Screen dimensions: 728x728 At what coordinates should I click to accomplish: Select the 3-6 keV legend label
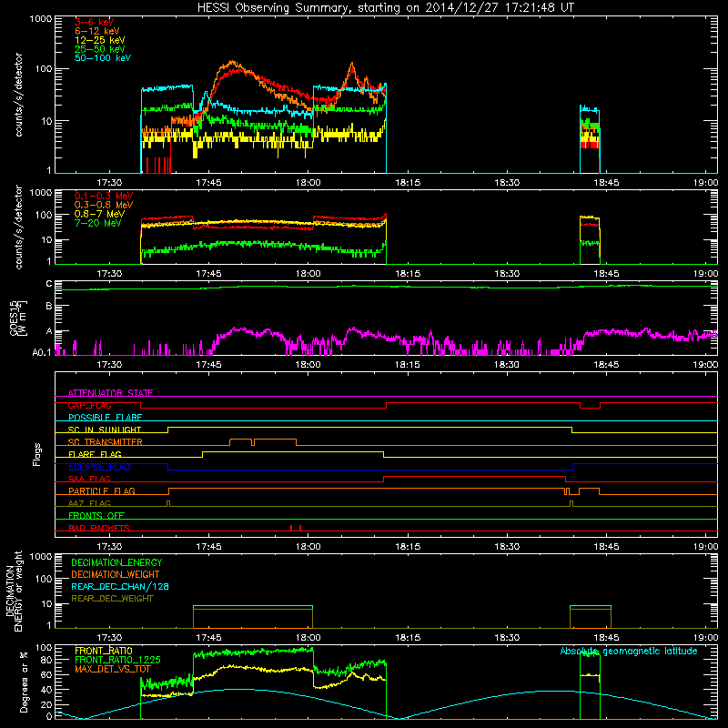coord(95,22)
